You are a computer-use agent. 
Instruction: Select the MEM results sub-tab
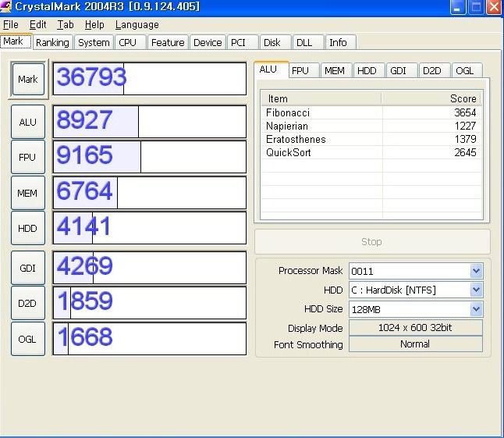tap(336, 70)
